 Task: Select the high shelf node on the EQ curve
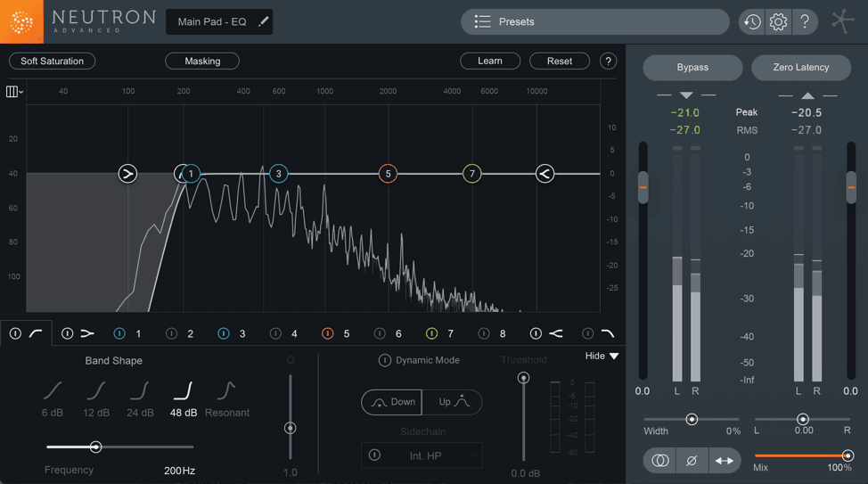click(x=545, y=174)
